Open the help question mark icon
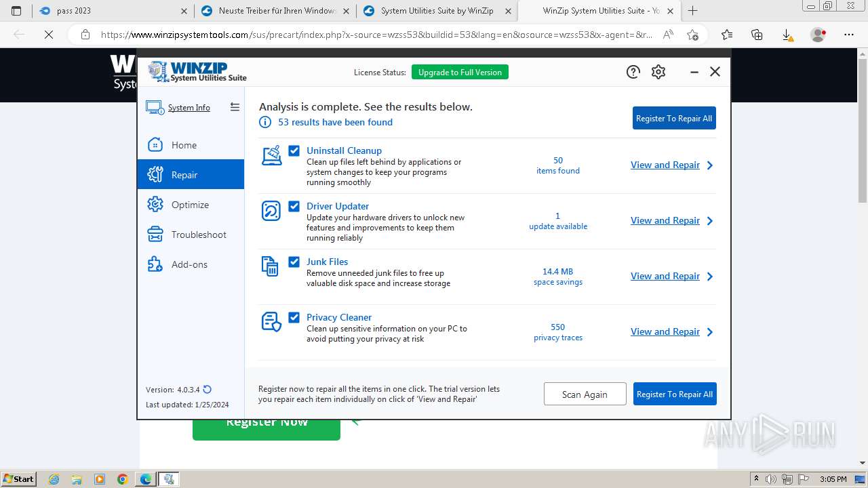This screenshot has width=868, height=488. (x=633, y=72)
